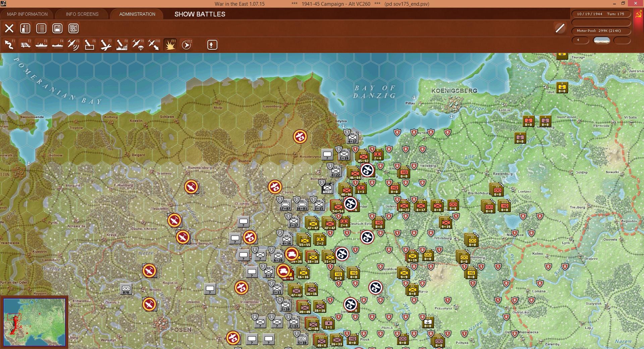Select the German unit counter labeled 4=17
This screenshot has width=644, height=349.
click(352, 137)
